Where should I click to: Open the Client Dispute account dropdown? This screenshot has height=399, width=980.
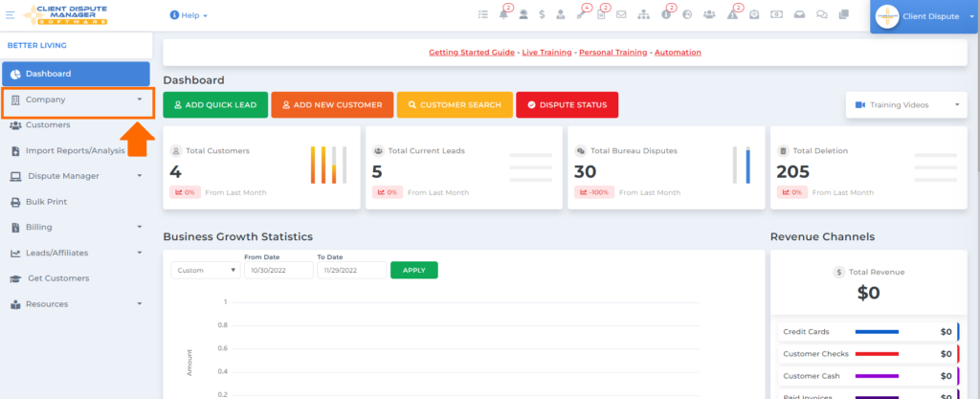pos(925,17)
